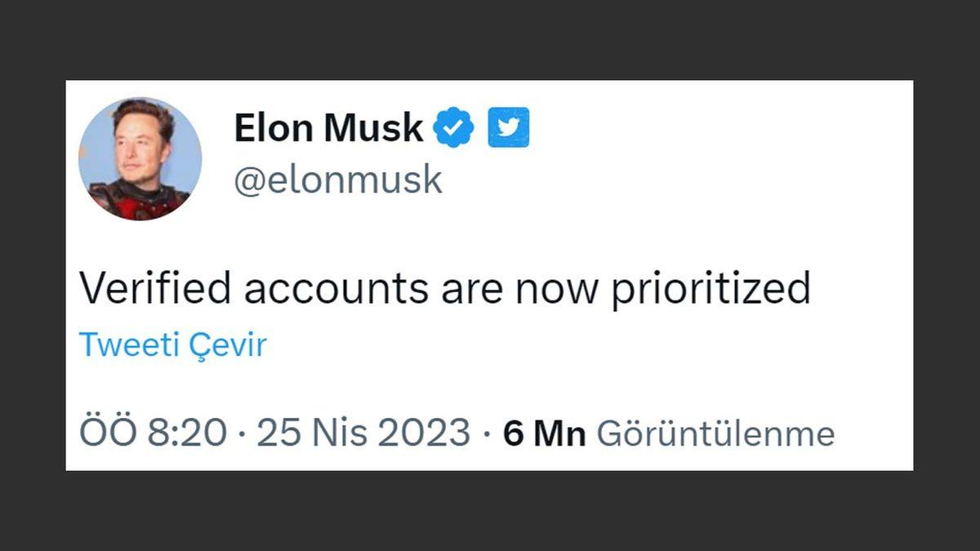980x551 pixels.
Task: Click the '25 Nis 2023' timestamp
Action: coord(363,431)
